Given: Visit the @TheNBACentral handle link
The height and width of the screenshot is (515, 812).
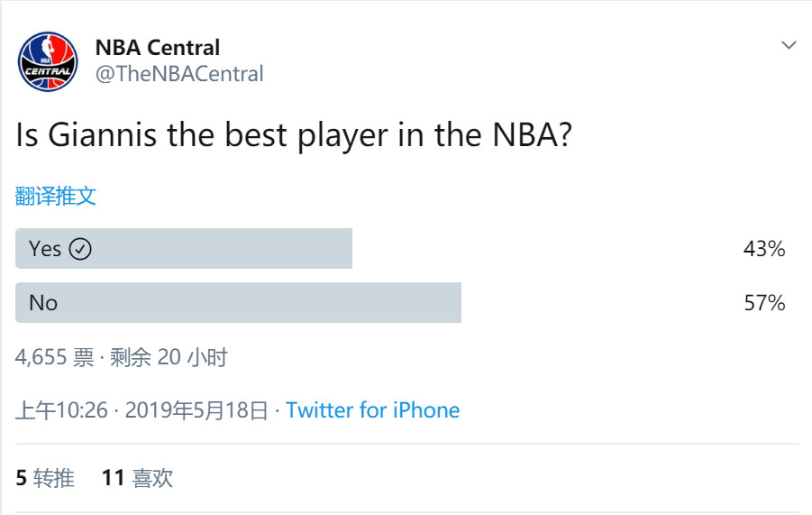Looking at the screenshot, I should (x=178, y=74).
